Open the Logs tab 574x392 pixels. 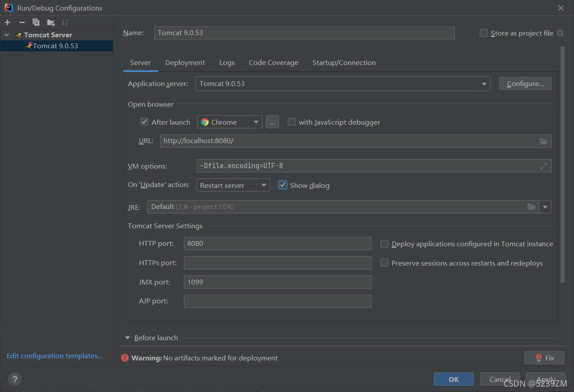click(x=227, y=63)
